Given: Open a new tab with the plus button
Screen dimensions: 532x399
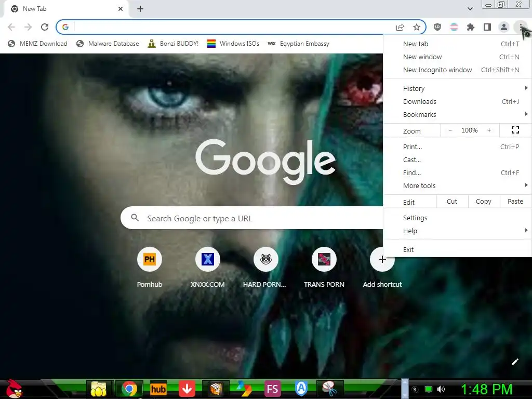Looking at the screenshot, I should tap(140, 9).
